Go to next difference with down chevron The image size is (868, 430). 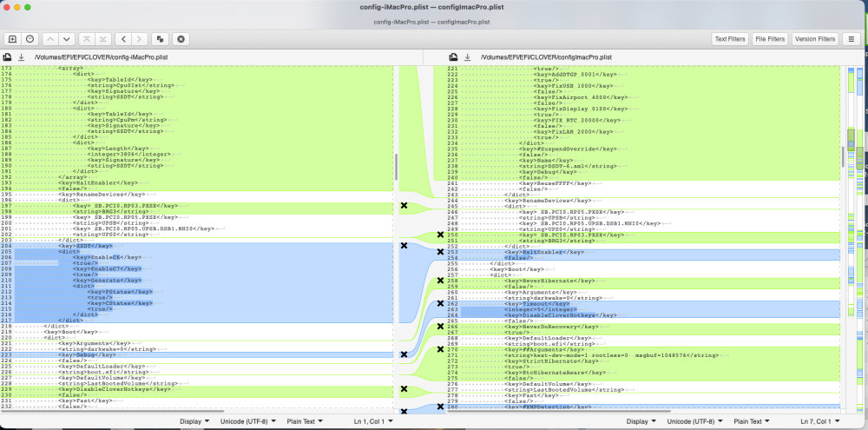67,39
